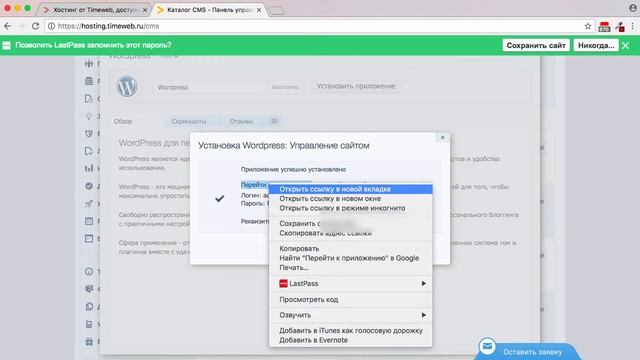Click 'Никогда...' LastPass button

coord(596,45)
